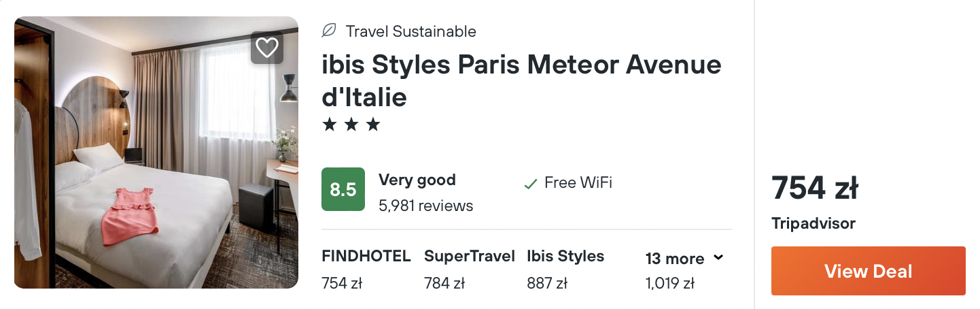Screen dimensions: 980x309
Task: Click the 1,019 zł price under 13 more
Action: (669, 283)
